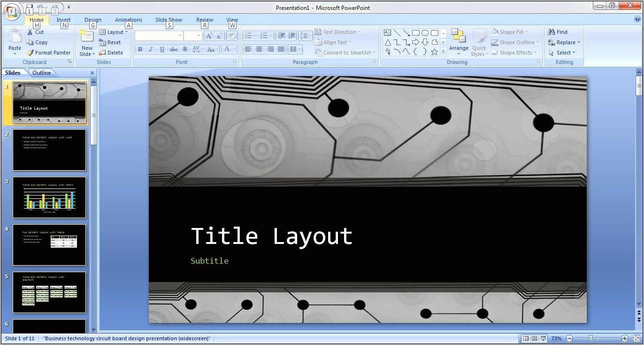Open the Design ribbon tab
Image resolution: width=644 pixels, height=345 pixels.
pyautogui.click(x=93, y=20)
